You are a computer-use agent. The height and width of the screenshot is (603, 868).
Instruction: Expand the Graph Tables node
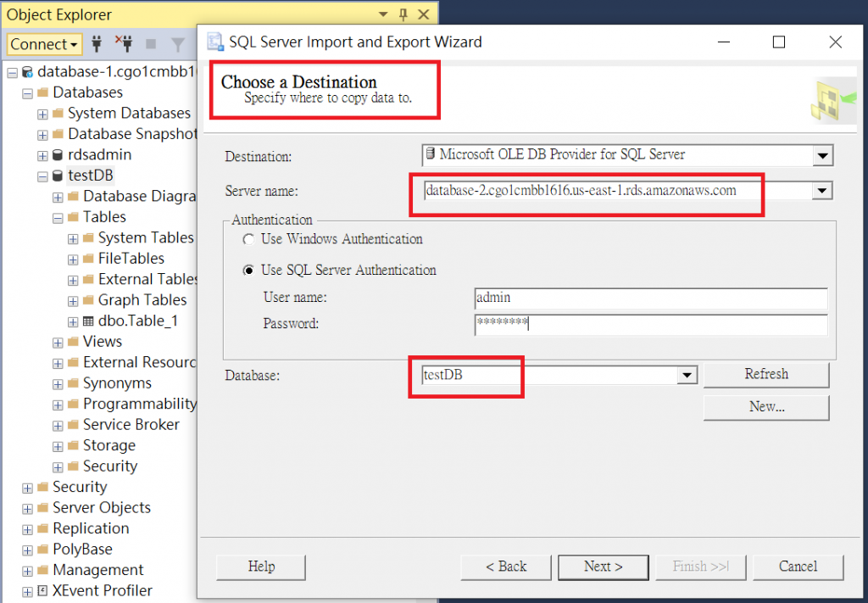click(x=73, y=301)
